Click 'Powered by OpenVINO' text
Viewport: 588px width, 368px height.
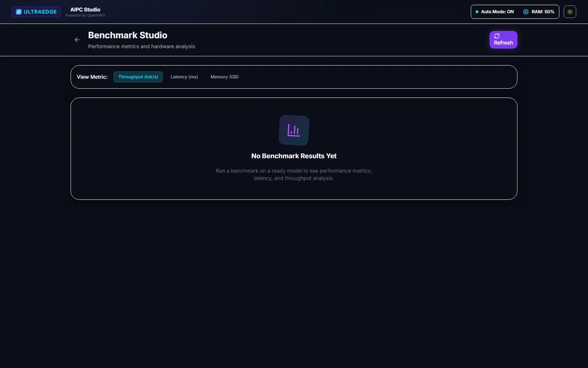pos(85,16)
